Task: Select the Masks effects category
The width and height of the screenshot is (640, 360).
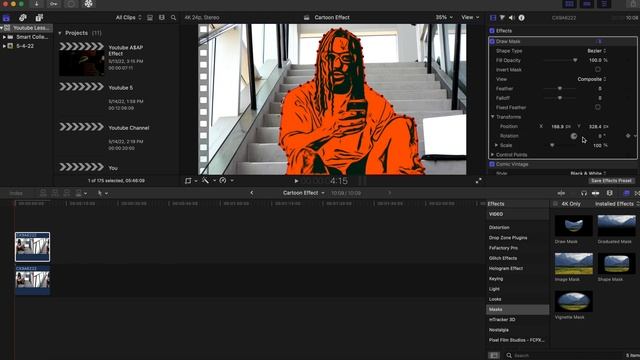Action: 518,309
